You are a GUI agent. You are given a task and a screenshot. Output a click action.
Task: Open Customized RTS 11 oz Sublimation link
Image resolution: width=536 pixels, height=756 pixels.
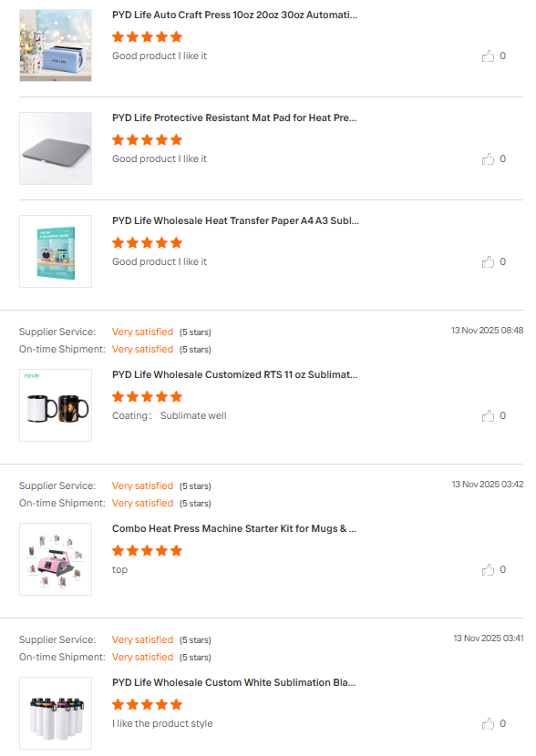[234, 374]
